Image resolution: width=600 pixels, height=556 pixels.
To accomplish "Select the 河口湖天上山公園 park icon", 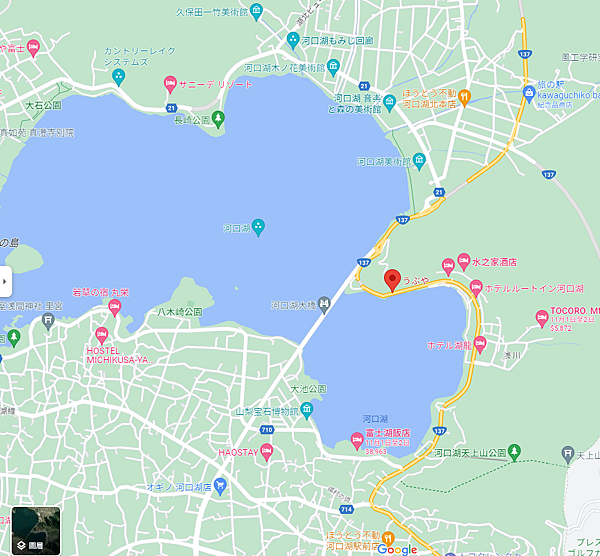I will (514, 452).
